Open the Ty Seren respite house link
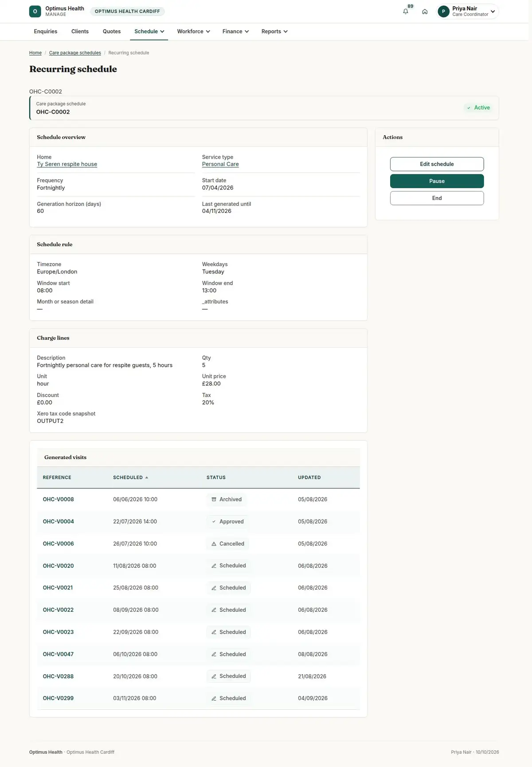Viewport: 532px width, 767px height. [67, 164]
